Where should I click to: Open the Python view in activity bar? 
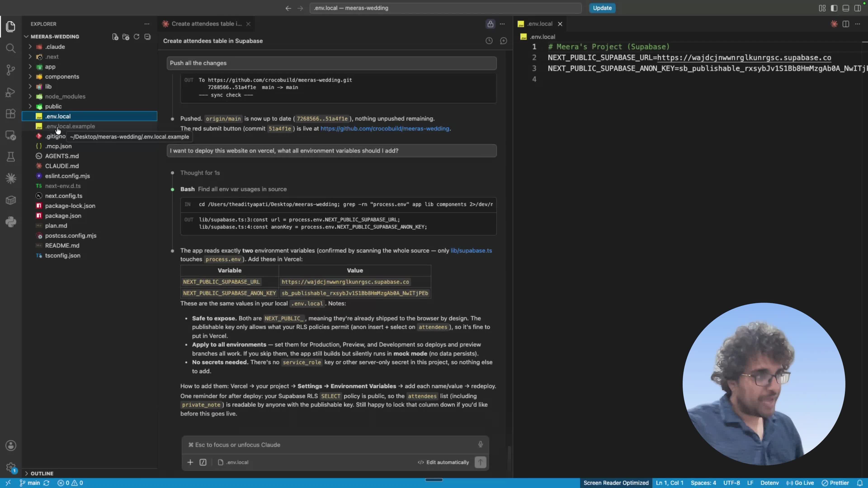(10, 222)
